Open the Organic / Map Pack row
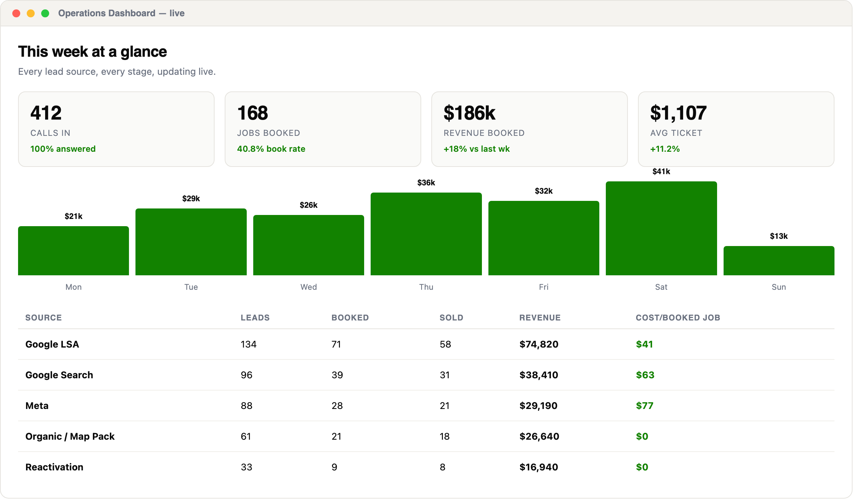The width and height of the screenshot is (867, 504). (x=426, y=436)
